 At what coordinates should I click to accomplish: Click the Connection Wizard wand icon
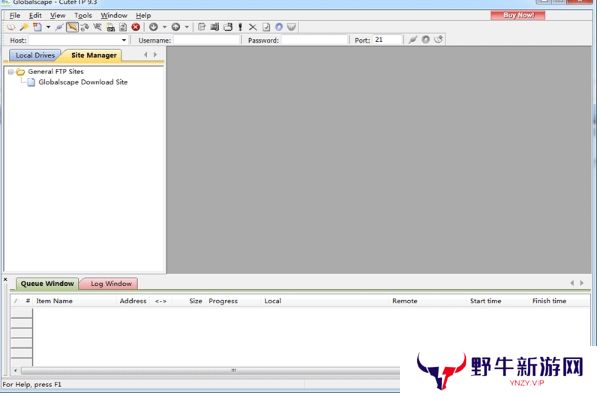[24, 27]
